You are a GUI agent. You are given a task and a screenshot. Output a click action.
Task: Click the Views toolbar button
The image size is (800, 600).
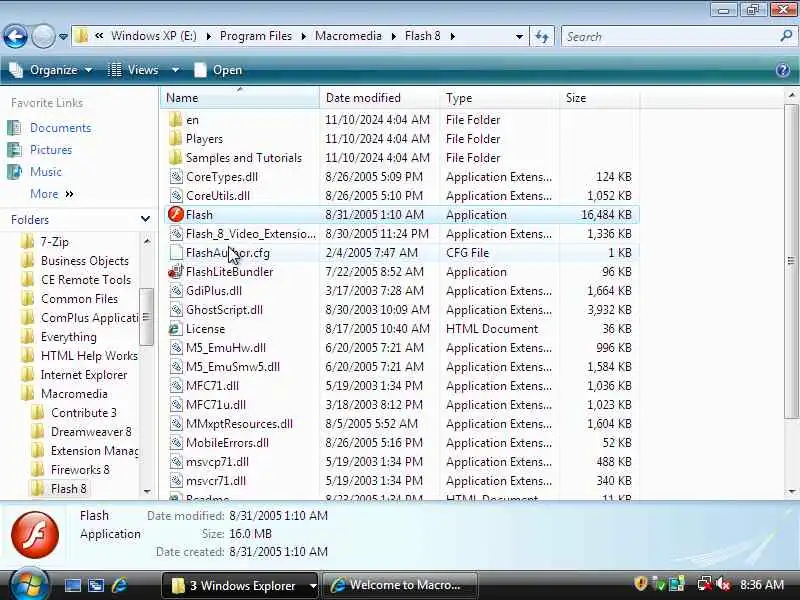[x=134, y=70]
